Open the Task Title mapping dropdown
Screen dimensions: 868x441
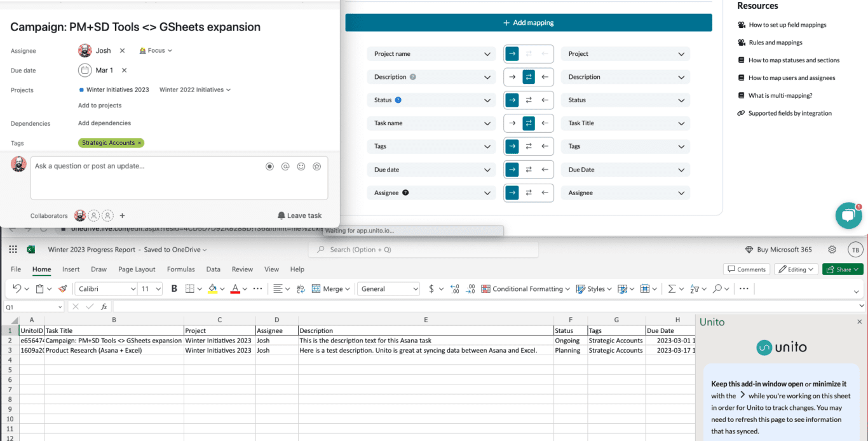coord(625,123)
